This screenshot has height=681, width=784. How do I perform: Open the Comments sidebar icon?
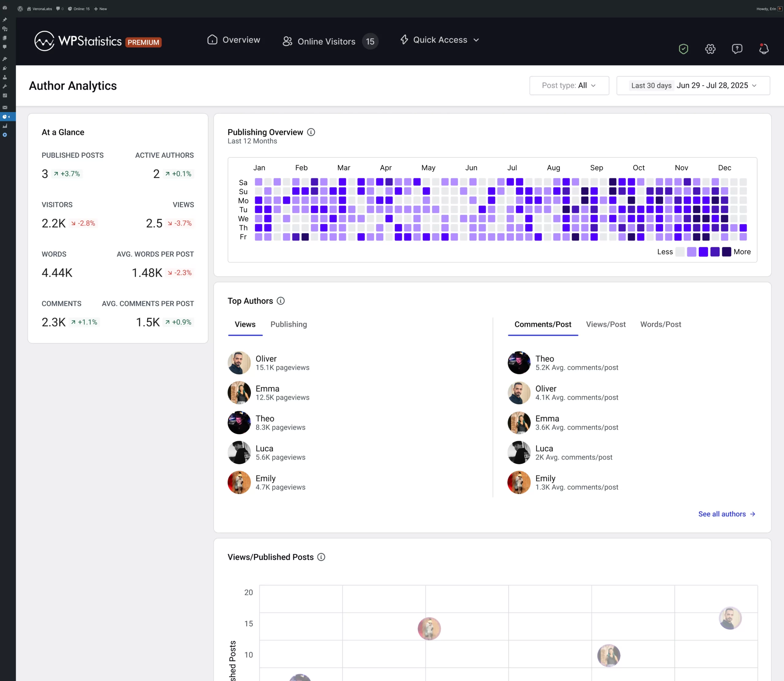click(x=5, y=47)
